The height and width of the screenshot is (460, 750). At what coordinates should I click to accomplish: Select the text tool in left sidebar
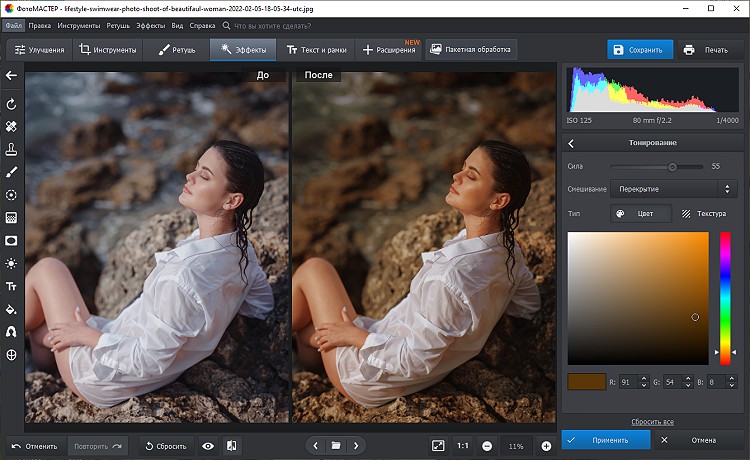(x=11, y=286)
